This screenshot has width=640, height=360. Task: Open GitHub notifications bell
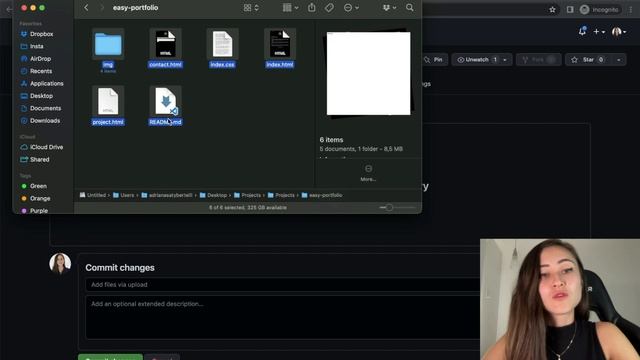click(582, 31)
